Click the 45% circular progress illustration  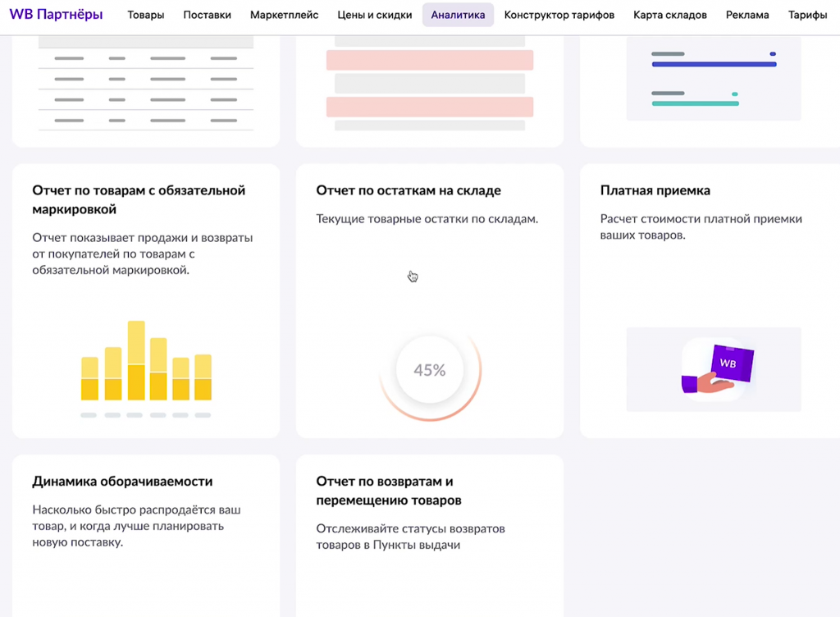point(430,369)
